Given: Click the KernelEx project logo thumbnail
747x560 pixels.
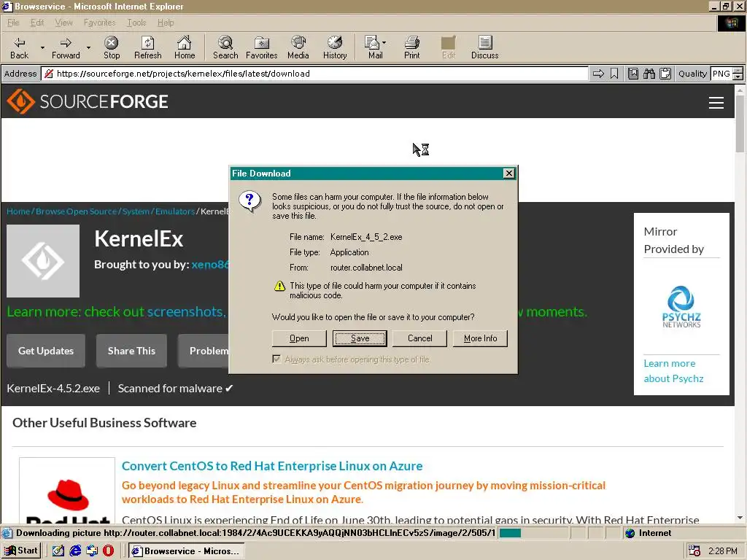Looking at the screenshot, I should [x=43, y=261].
